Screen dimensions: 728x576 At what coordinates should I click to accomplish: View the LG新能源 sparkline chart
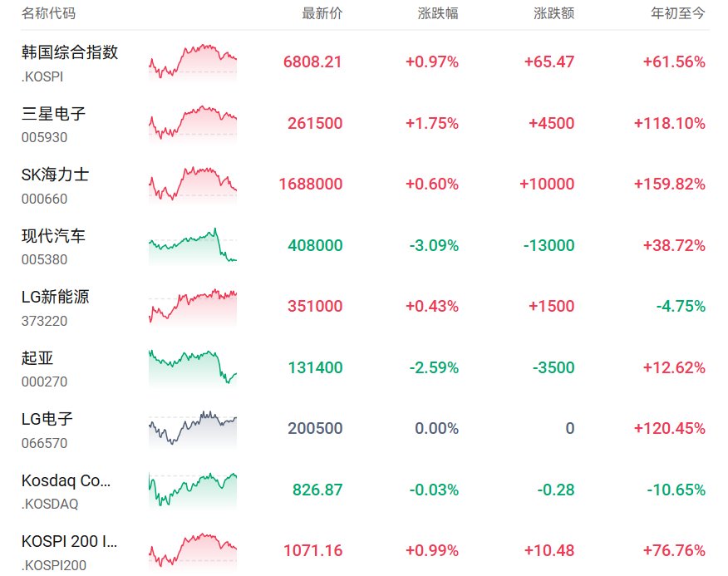[193, 307]
